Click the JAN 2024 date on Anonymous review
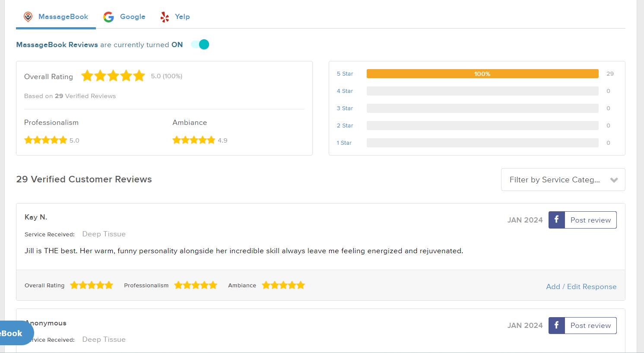This screenshot has width=644, height=353. tap(525, 325)
